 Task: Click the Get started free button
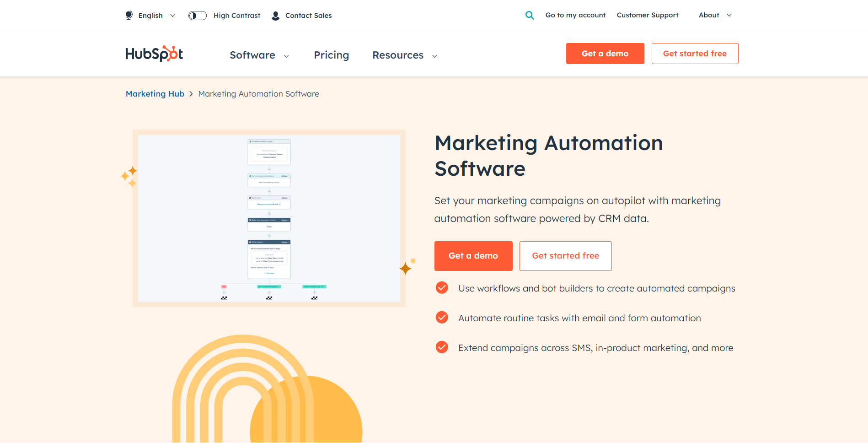click(565, 256)
